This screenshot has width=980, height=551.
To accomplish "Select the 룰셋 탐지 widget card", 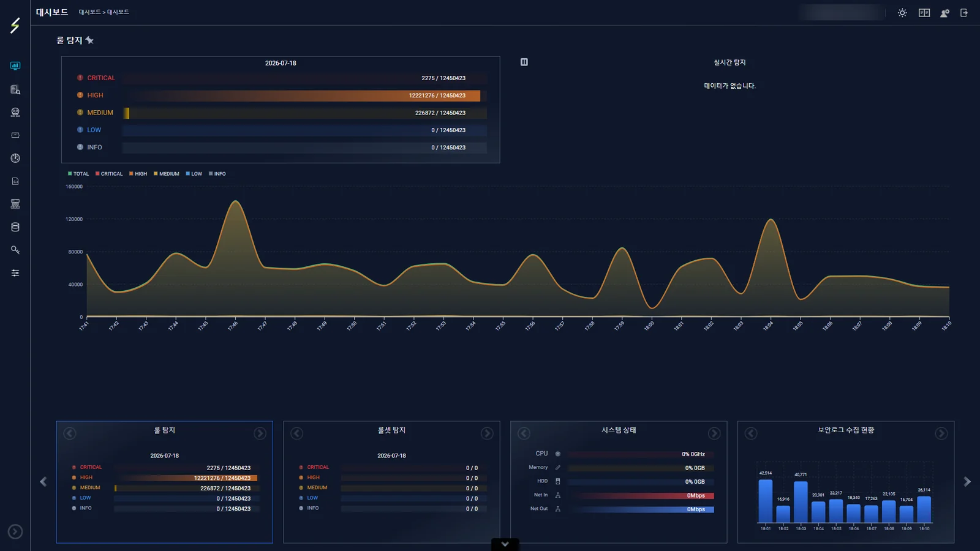I will pyautogui.click(x=391, y=482).
